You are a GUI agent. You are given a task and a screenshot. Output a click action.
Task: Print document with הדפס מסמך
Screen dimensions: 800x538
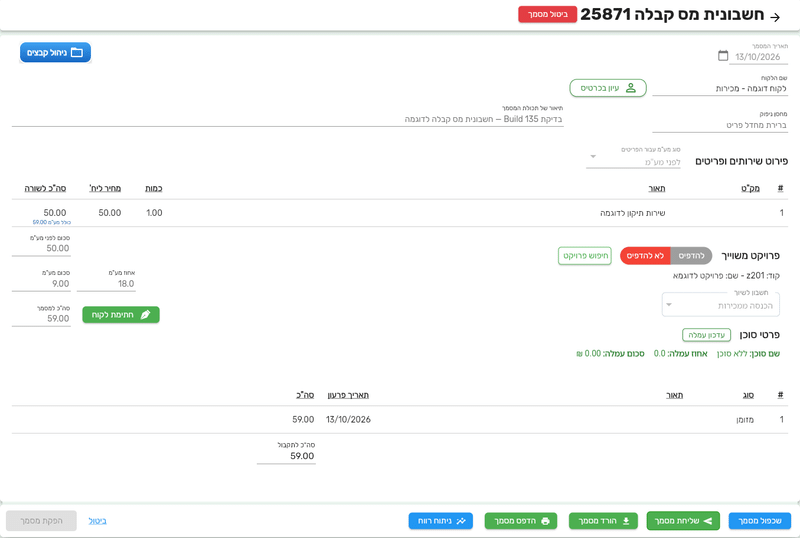point(521,521)
